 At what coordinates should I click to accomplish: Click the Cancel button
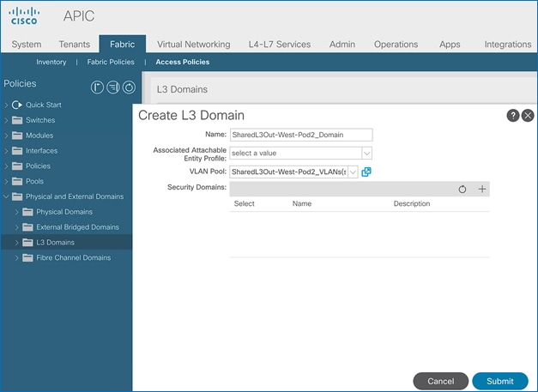point(440,381)
